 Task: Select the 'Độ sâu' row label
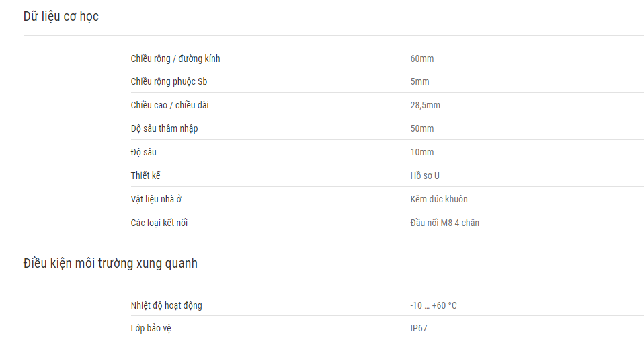143,152
